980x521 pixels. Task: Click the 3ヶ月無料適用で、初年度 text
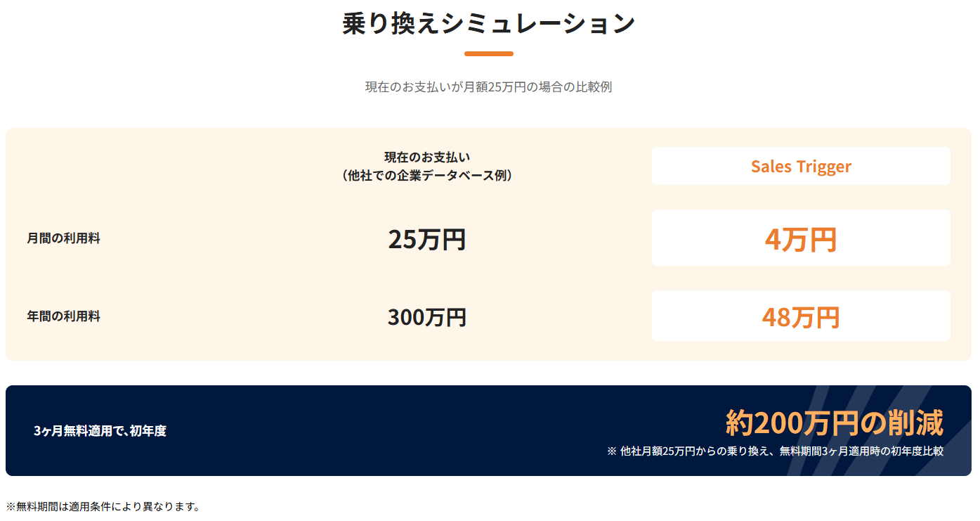100,430
